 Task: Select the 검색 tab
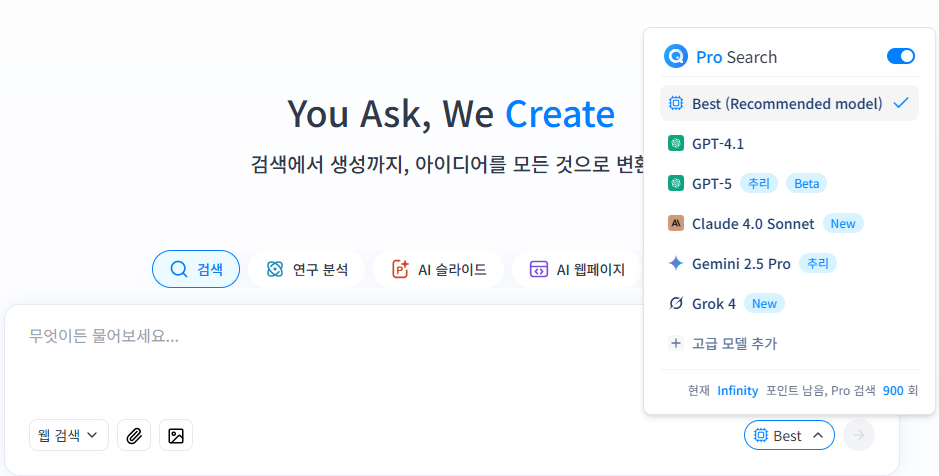(x=196, y=269)
